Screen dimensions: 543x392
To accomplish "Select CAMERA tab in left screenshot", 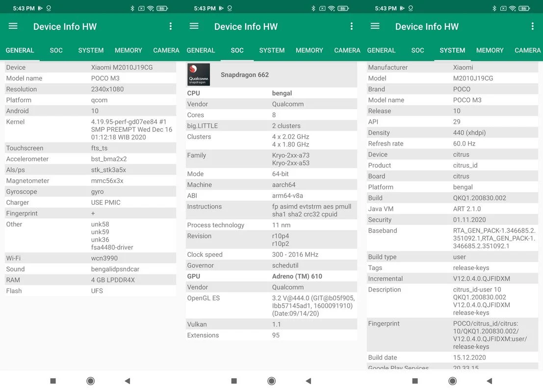I will (x=166, y=50).
